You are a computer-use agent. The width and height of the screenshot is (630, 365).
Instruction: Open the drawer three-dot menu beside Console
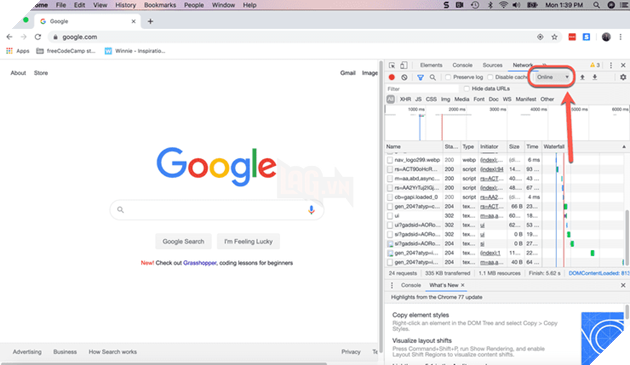(x=392, y=285)
